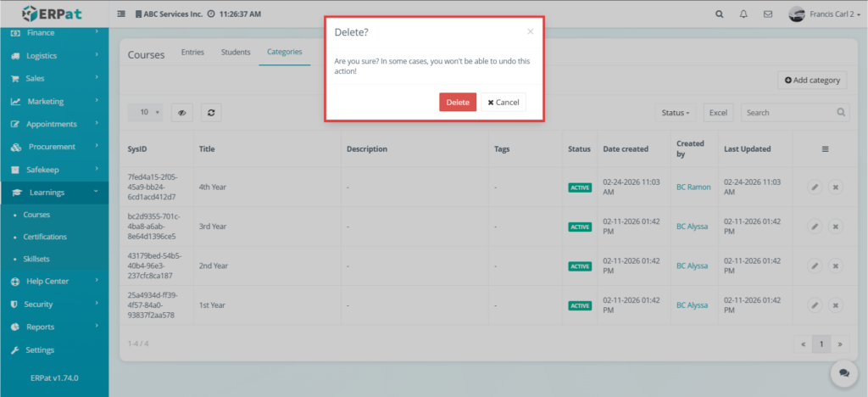Screen dimensions: 868x397
Task: Cancel the delete dialog
Action: pos(504,102)
